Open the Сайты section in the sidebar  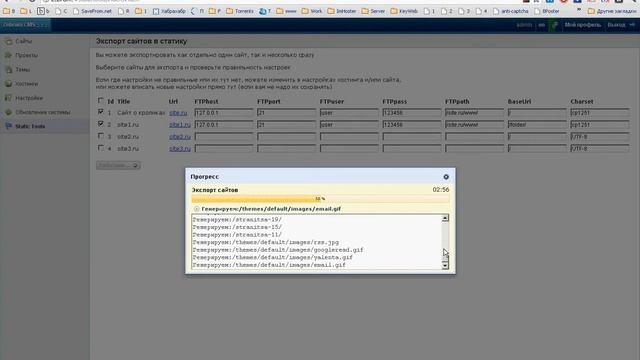[23, 41]
